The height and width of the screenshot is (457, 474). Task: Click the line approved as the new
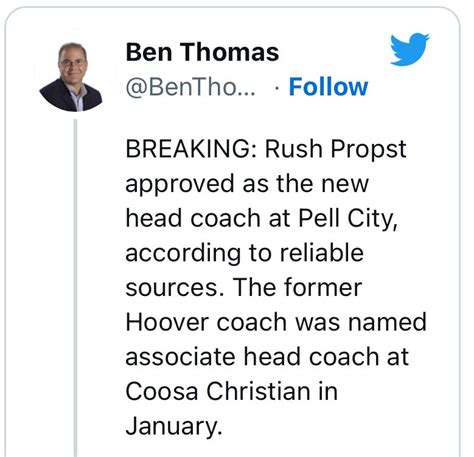click(247, 184)
